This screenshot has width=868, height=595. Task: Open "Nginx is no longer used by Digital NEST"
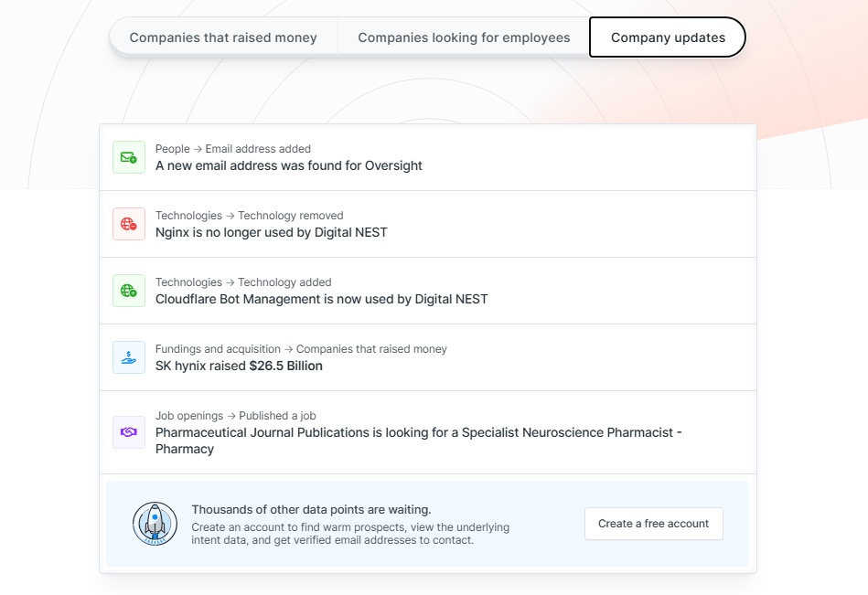pos(272,232)
